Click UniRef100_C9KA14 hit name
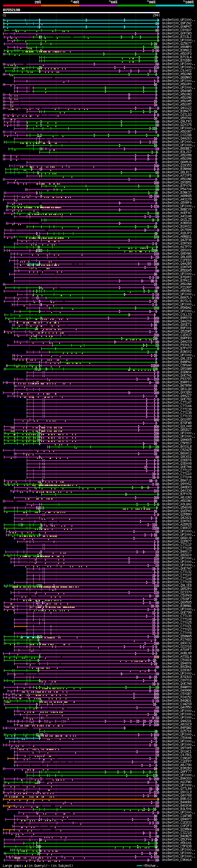This screenshot has height=868, width=197. pyautogui.click(x=177, y=860)
